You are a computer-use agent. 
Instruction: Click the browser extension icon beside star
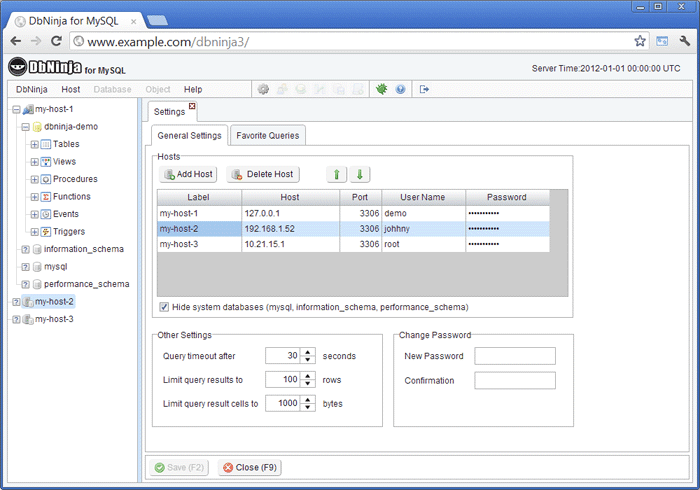662,41
